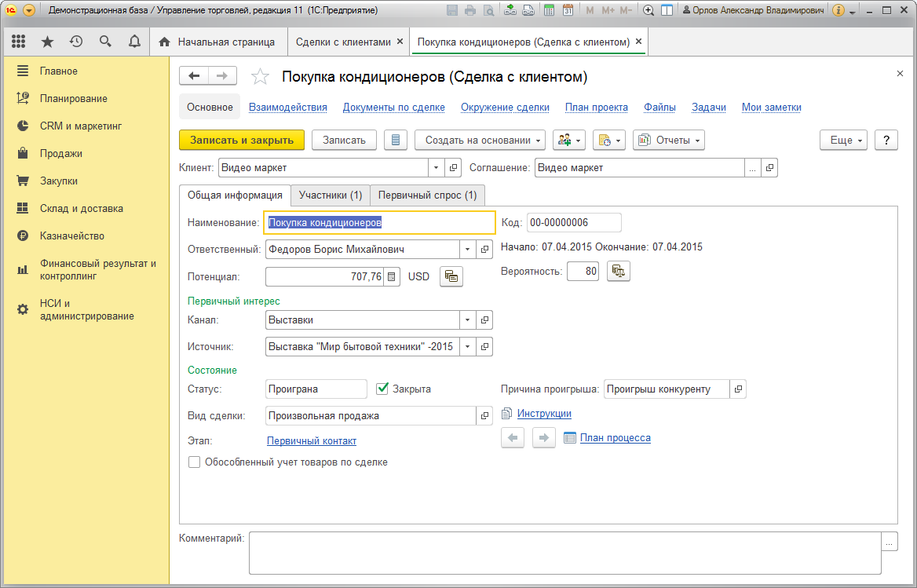Screen dimensions: 917x588
Task: Open the Еще menu
Action: pyautogui.click(x=843, y=141)
